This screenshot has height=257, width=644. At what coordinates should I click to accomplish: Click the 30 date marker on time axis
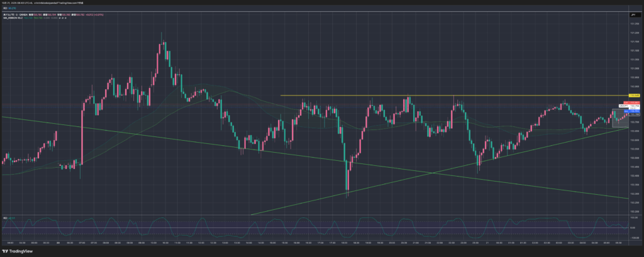(58, 243)
